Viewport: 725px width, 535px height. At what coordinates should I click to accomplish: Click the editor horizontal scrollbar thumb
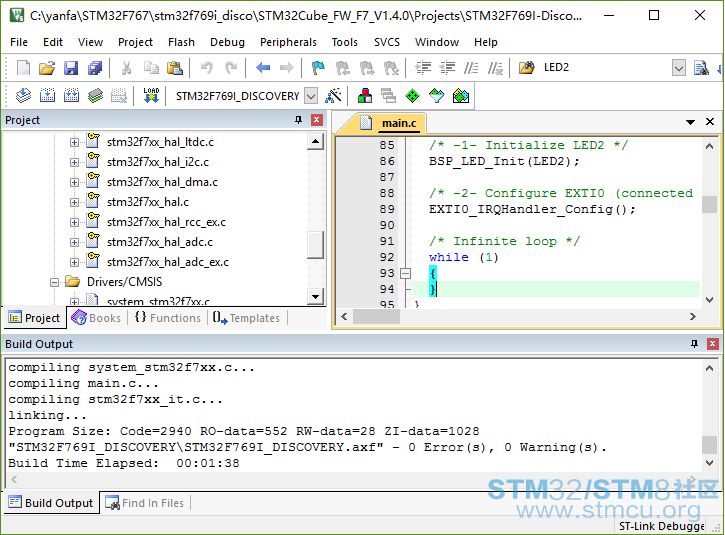tap(376, 317)
